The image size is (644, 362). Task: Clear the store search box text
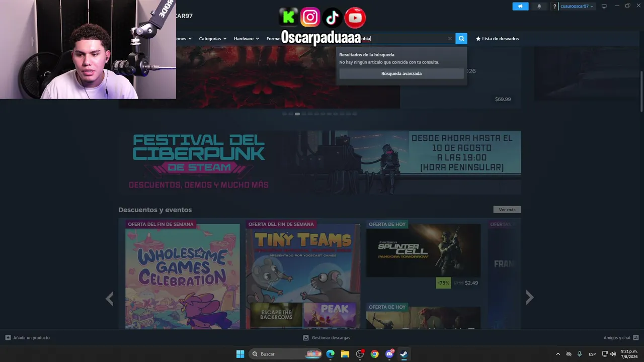[x=450, y=39]
